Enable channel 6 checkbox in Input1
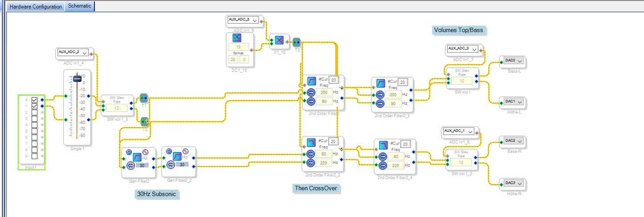The image size is (644, 217). (34, 137)
